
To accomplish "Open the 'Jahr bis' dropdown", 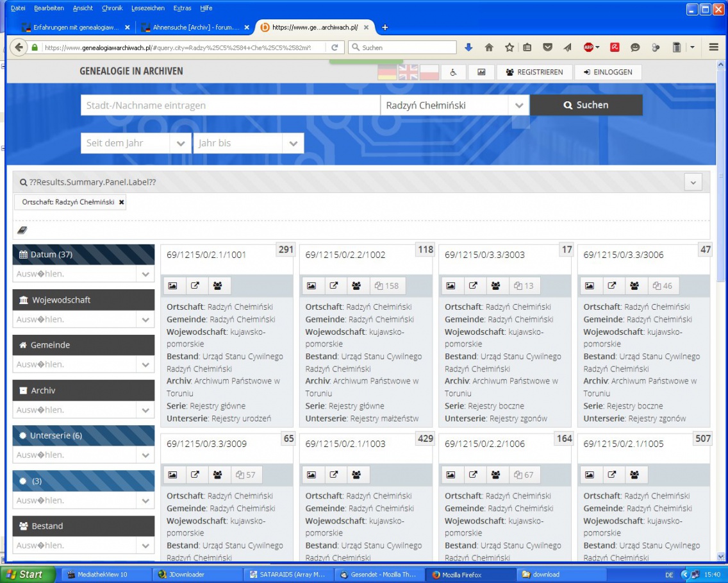I will [294, 144].
